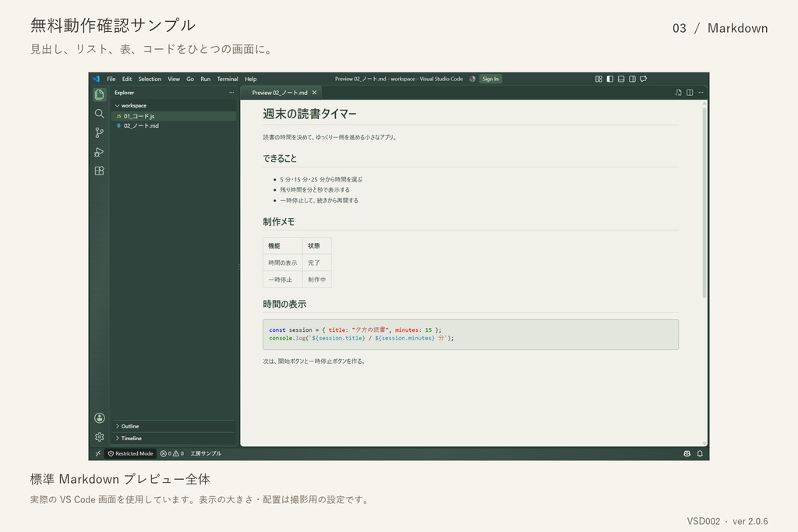This screenshot has width=798, height=532.
Task: Click the table header cell 状態
Action: [316, 245]
